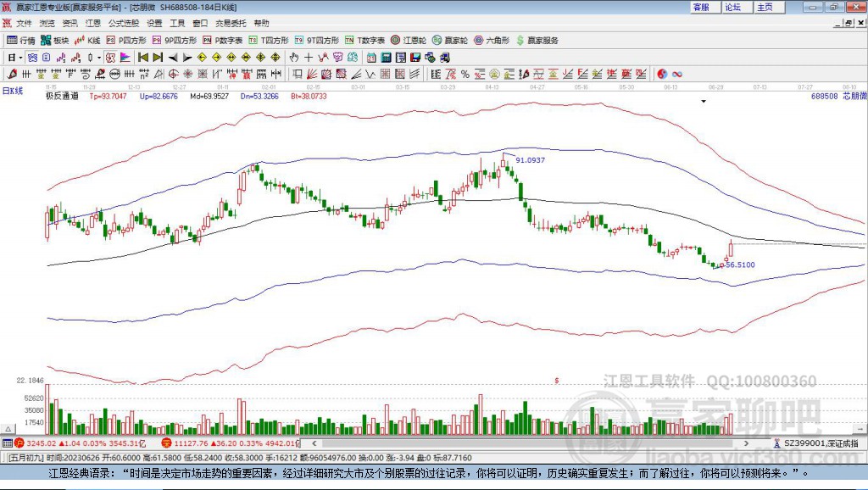
Task: Open the calendar date icon
Action: click(x=371, y=58)
